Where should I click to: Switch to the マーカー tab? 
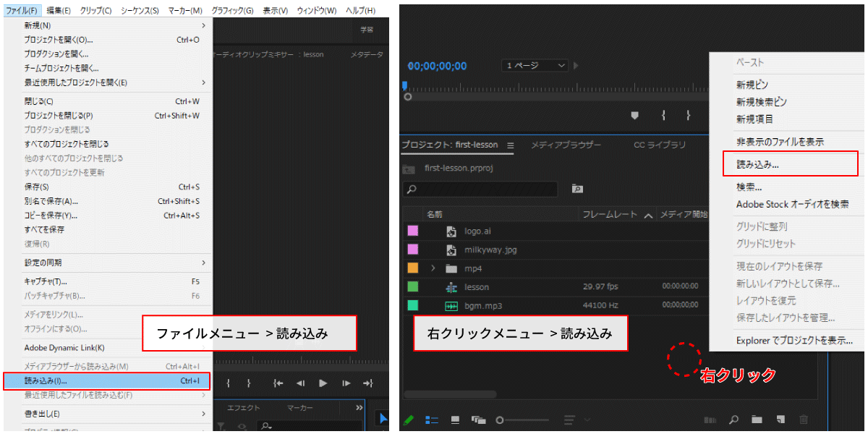(x=299, y=408)
